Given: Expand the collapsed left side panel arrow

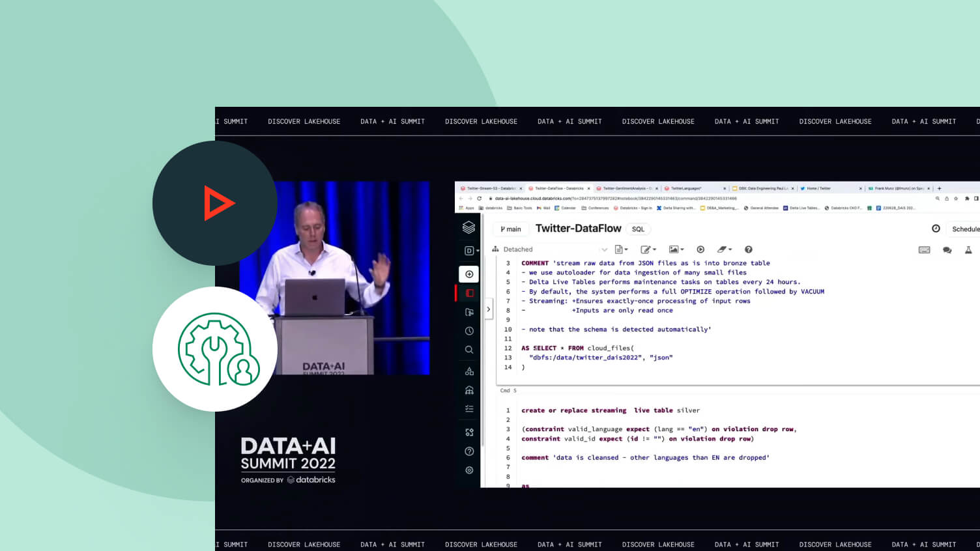Looking at the screenshot, I should click(x=488, y=309).
